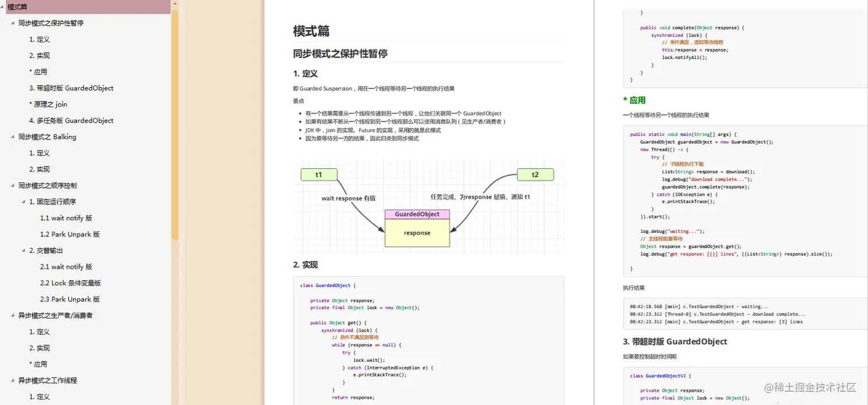This screenshot has width=868, height=405.
Task: Open 1. 定义 under 同步模式之保护性暂停 in outline
Action: click(x=40, y=40)
